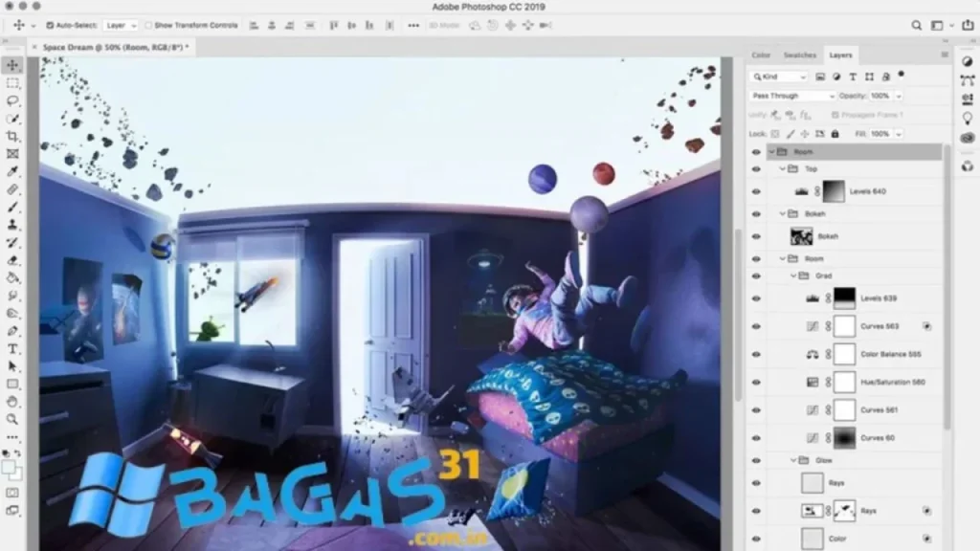
Task: Open the Layers panel flyout menu
Action: [945, 55]
